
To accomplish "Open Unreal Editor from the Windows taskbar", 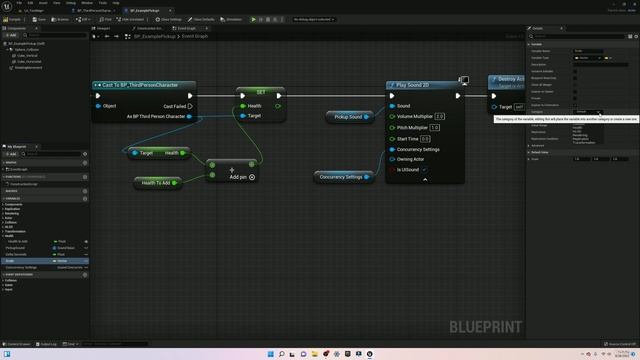I will click(369, 354).
